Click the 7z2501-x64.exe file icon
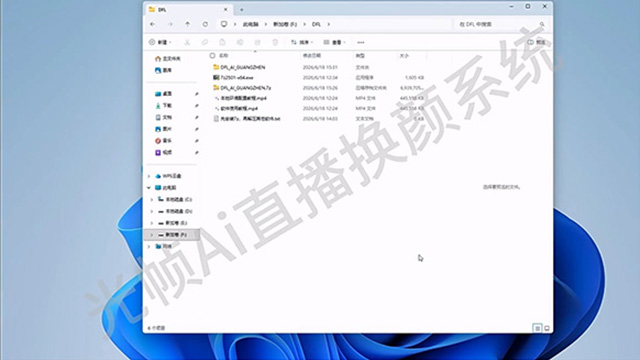This screenshot has height=360, width=640. tap(216, 77)
